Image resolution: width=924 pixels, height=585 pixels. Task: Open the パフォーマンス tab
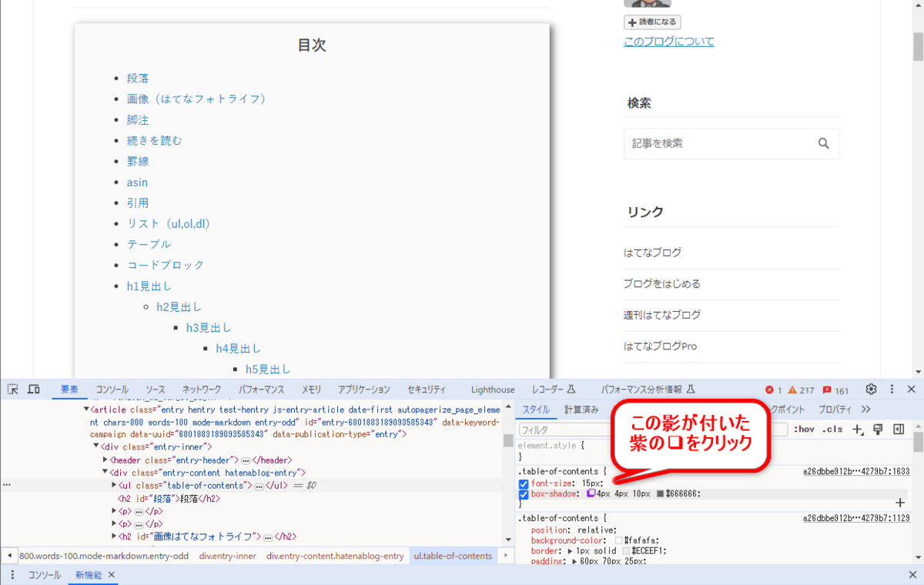pos(262,389)
